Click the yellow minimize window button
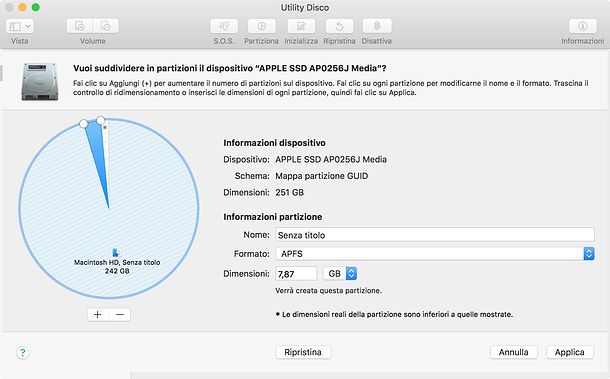Screen dimensions: 610x379 click(x=23, y=7)
